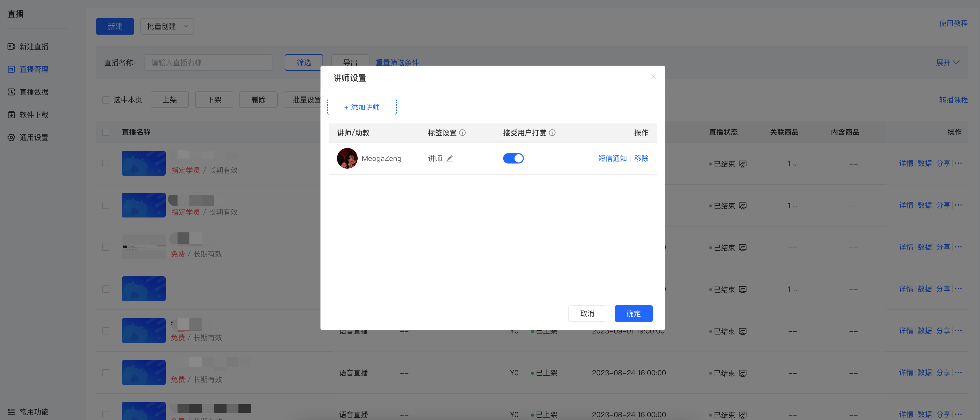Click first live row cover thumbnail
The height and width of the screenshot is (420, 980).
(143, 163)
